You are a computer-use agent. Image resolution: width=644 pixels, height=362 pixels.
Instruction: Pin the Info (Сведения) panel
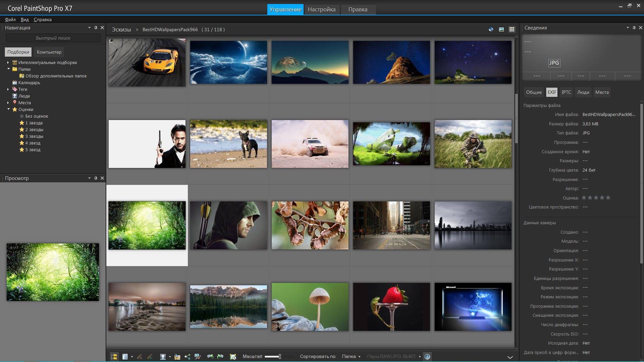pos(634,28)
